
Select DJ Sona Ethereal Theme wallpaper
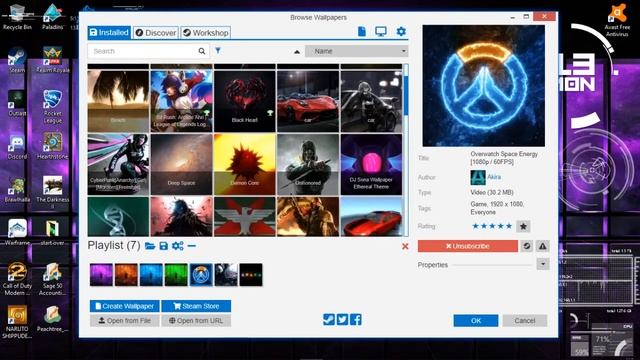[371, 164]
